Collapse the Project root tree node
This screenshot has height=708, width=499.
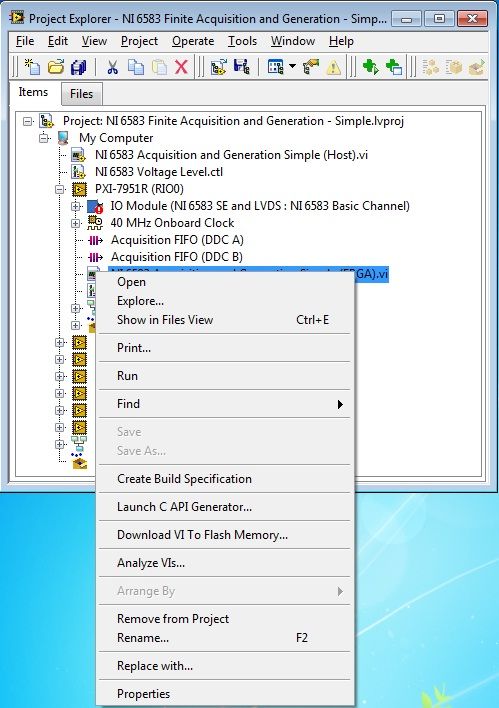pos(28,121)
